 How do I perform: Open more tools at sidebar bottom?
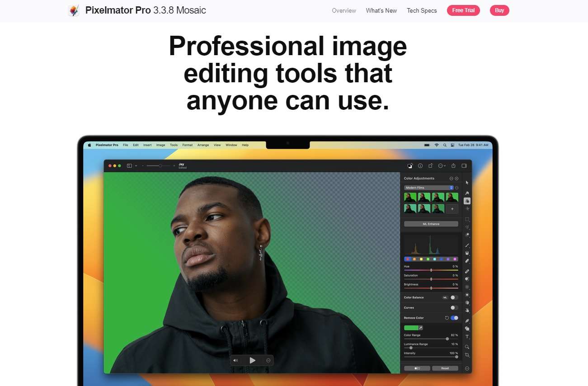tap(467, 368)
